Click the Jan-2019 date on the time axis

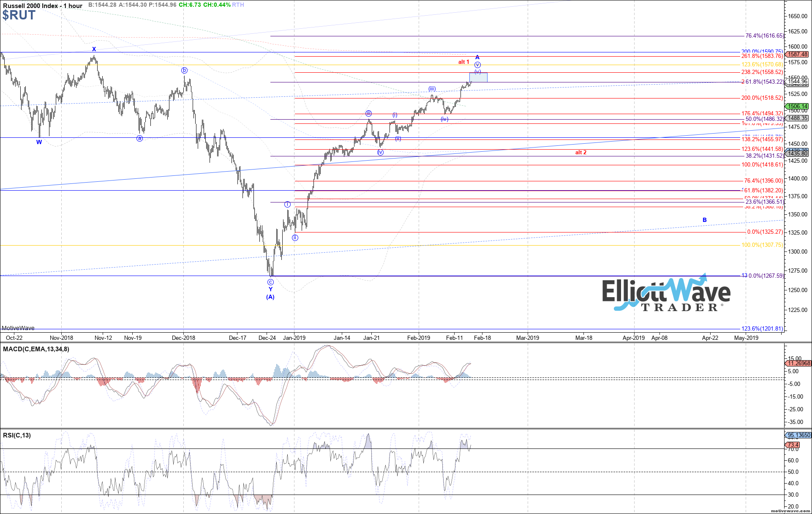pyautogui.click(x=294, y=338)
